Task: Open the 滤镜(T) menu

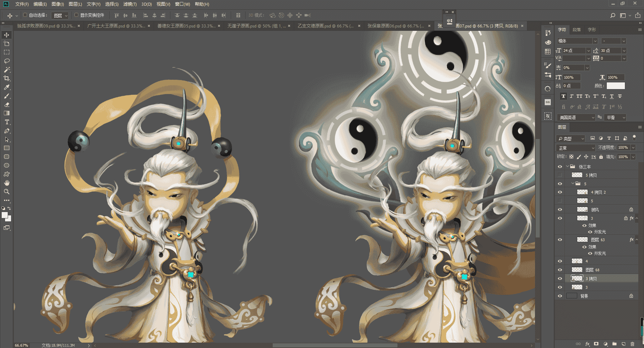Action: pyautogui.click(x=130, y=4)
